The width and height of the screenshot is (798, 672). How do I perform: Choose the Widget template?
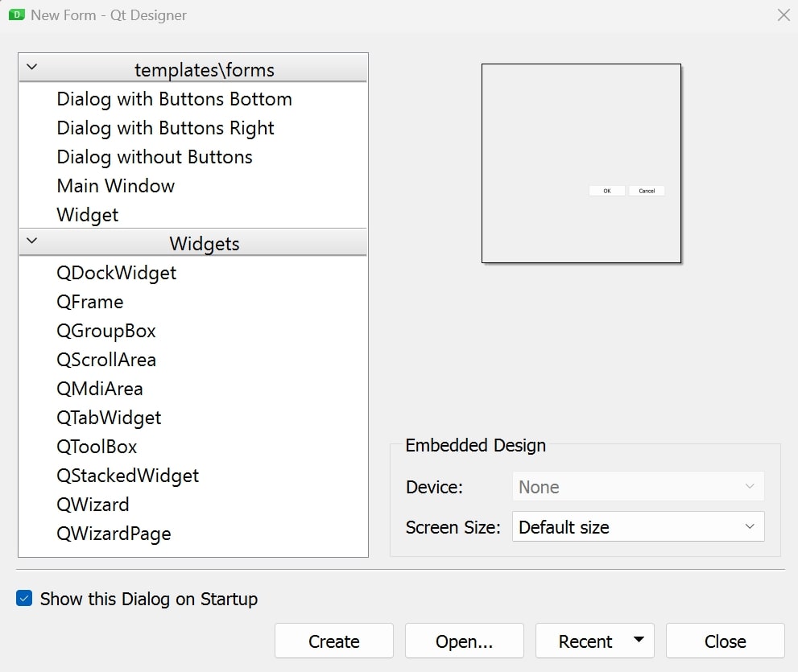87,215
